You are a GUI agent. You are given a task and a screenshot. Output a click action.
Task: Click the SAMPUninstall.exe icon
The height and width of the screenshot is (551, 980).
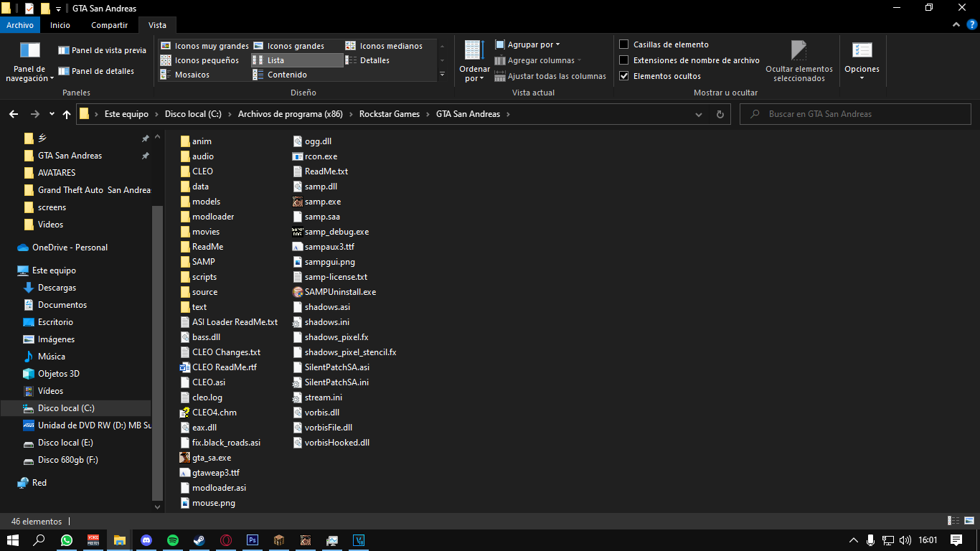[x=298, y=292]
